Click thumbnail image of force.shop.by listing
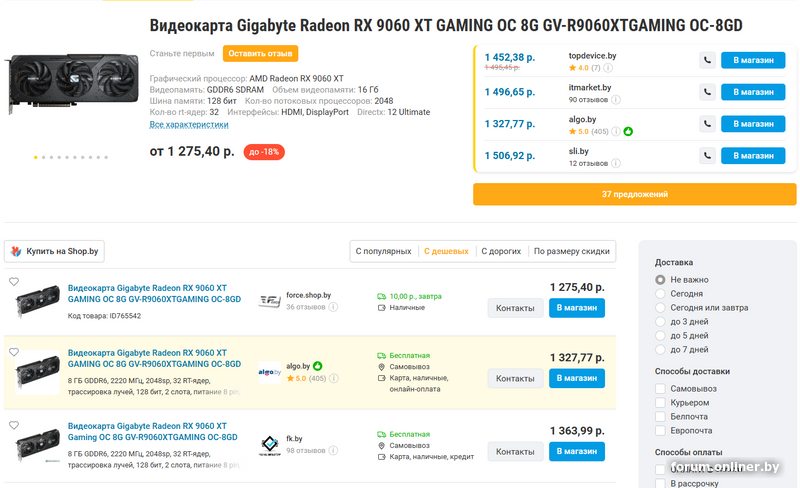The width and height of the screenshot is (800, 488). [37, 301]
